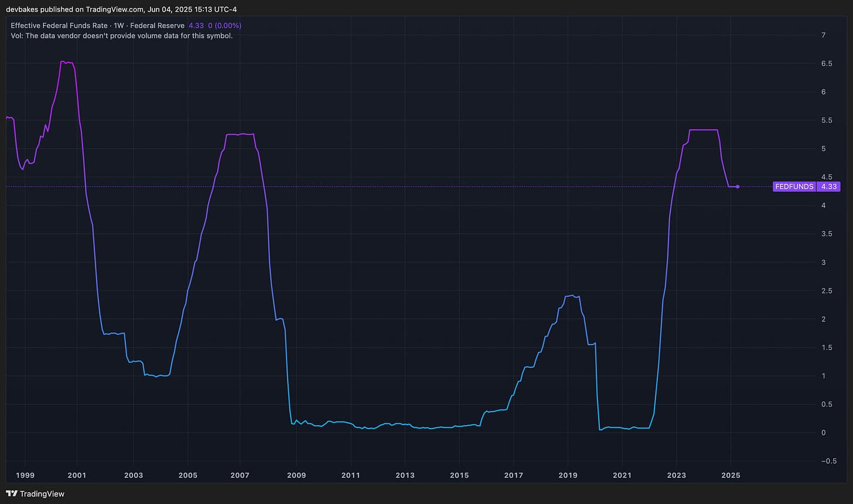Click the 2011 label on time axis
Image resolution: width=853 pixels, height=504 pixels.
[350, 475]
